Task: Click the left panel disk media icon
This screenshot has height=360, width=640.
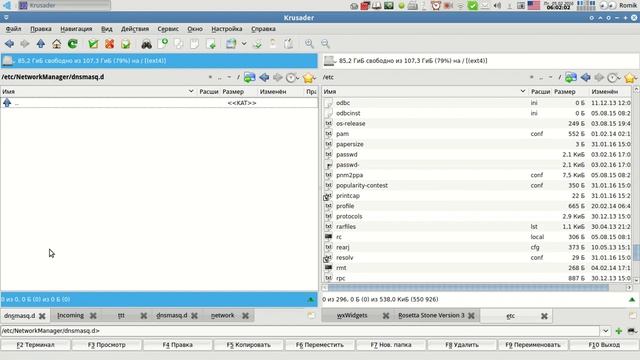Action: (7, 61)
